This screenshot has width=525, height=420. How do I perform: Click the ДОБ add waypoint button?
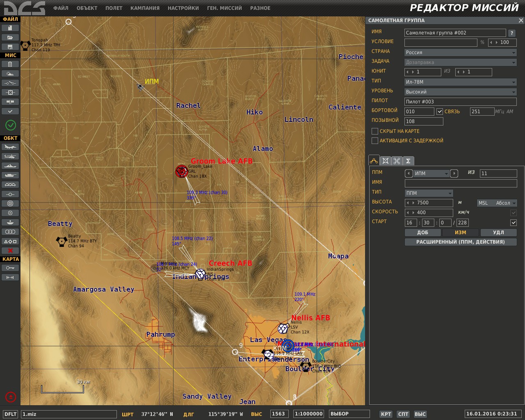point(422,233)
